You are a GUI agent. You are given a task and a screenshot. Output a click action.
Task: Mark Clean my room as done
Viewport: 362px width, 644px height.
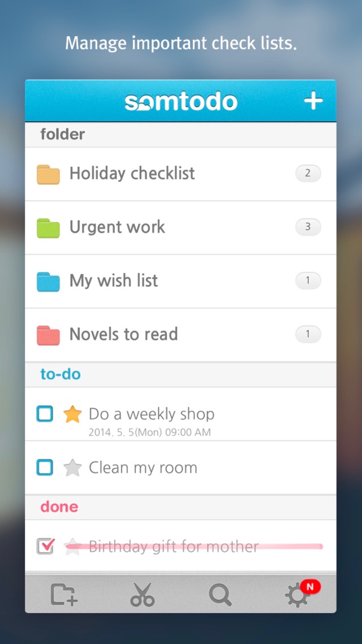pos(45,467)
